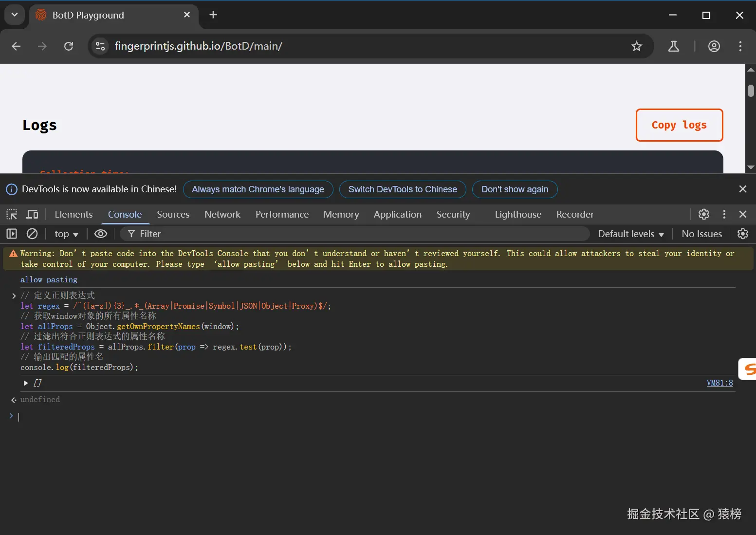This screenshot has height=535, width=756.
Task: Click the 'allow pasting' console line
Action: 49,280
